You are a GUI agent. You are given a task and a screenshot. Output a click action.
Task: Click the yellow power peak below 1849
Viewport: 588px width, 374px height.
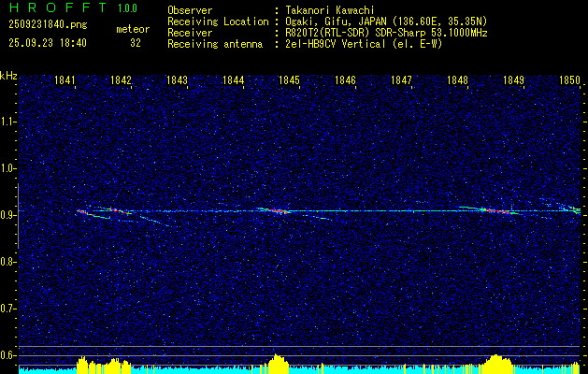click(497, 363)
